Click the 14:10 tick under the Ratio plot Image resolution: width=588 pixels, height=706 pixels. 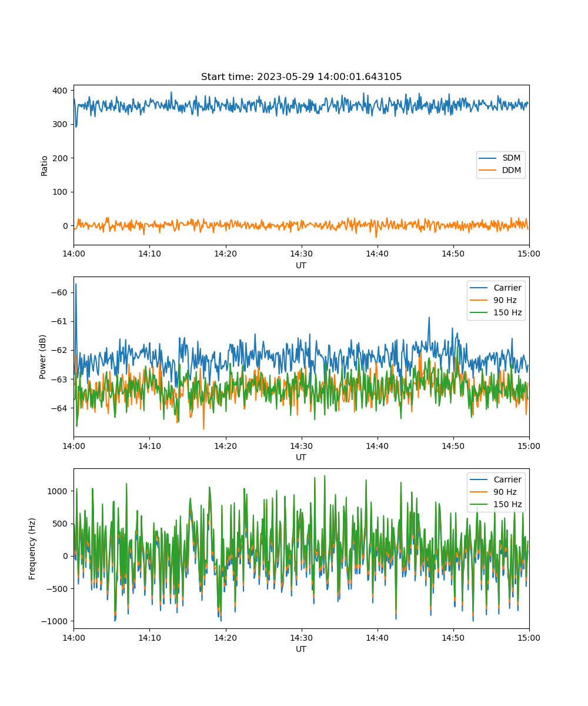pyautogui.click(x=149, y=254)
